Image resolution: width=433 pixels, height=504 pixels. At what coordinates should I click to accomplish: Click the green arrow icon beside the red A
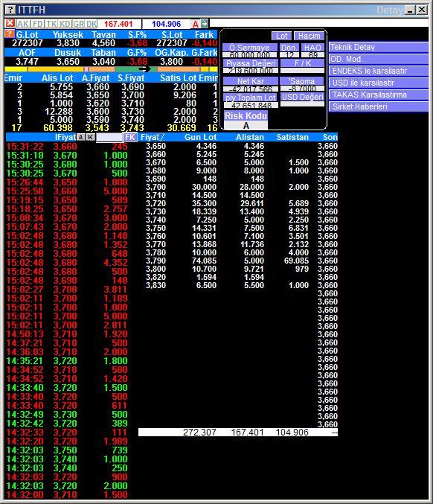(x=205, y=24)
